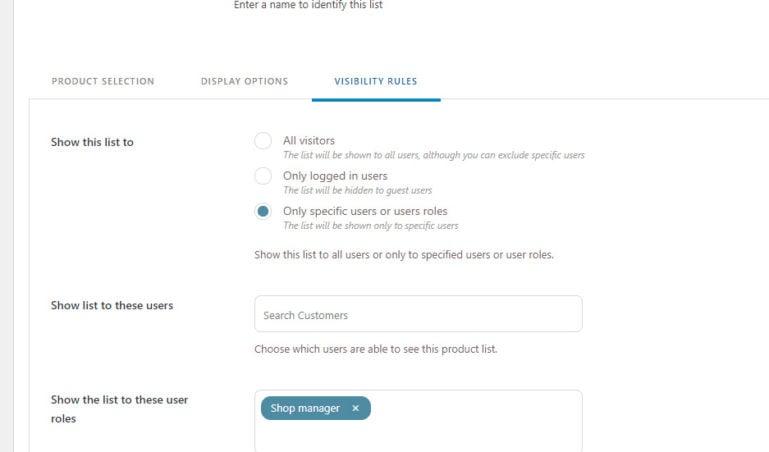The image size is (769, 452).
Task: Go to the Visibility Rules tab
Action: [376, 81]
